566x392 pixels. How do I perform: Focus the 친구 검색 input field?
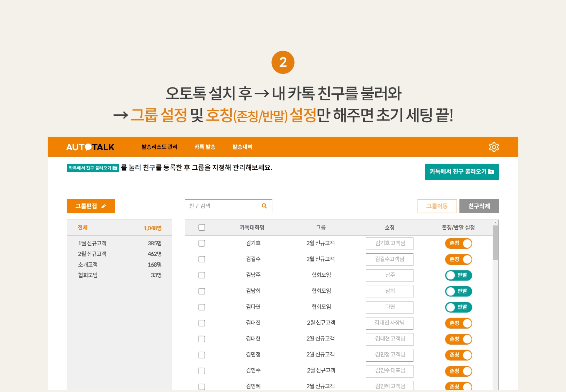[x=228, y=206]
